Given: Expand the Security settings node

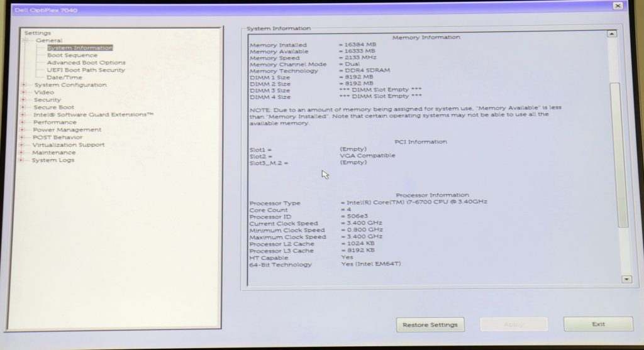Looking at the screenshot, I should coord(23,100).
